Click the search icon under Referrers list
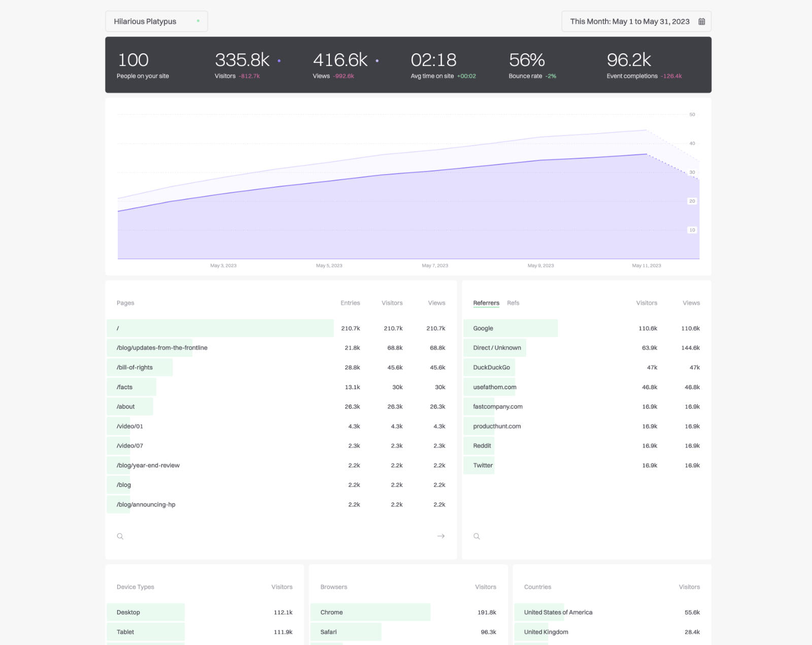Viewport: 812px width, 645px height. (x=477, y=536)
